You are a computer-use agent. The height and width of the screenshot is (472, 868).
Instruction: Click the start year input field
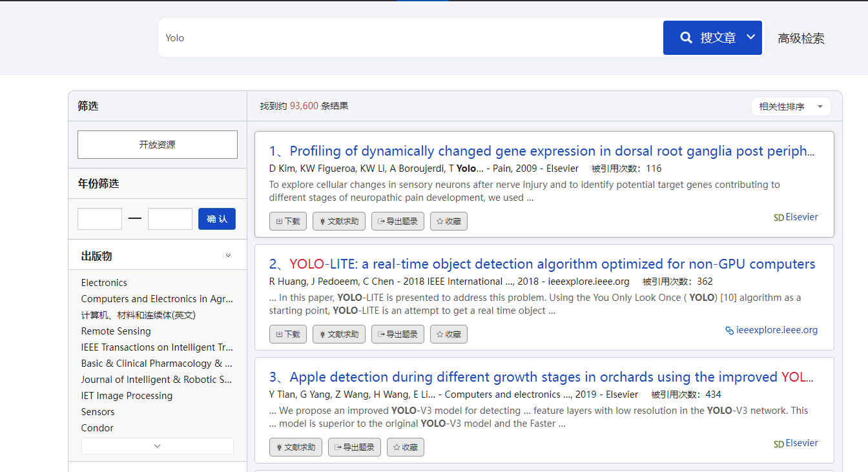coord(99,219)
